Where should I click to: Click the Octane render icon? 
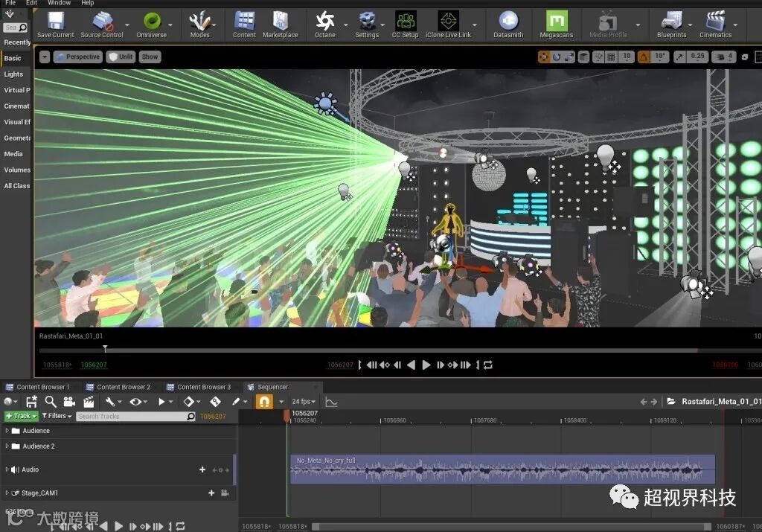coord(325,25)
